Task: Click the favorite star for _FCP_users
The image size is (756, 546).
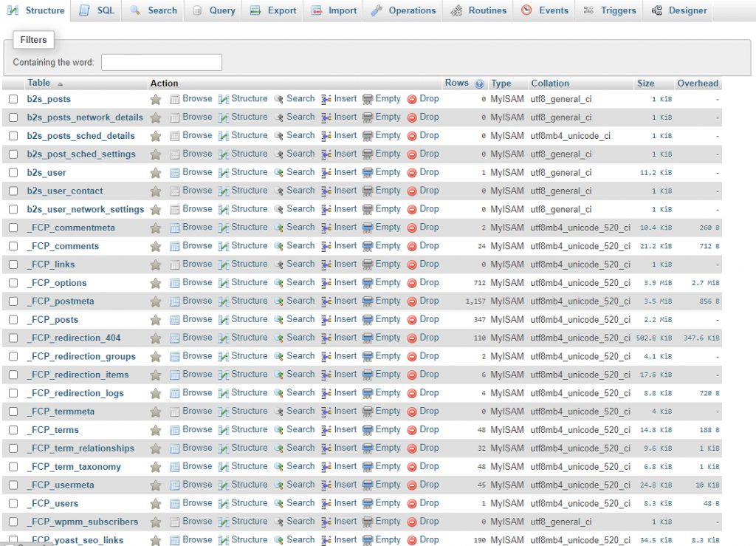Action: click(x=156, y=504)
